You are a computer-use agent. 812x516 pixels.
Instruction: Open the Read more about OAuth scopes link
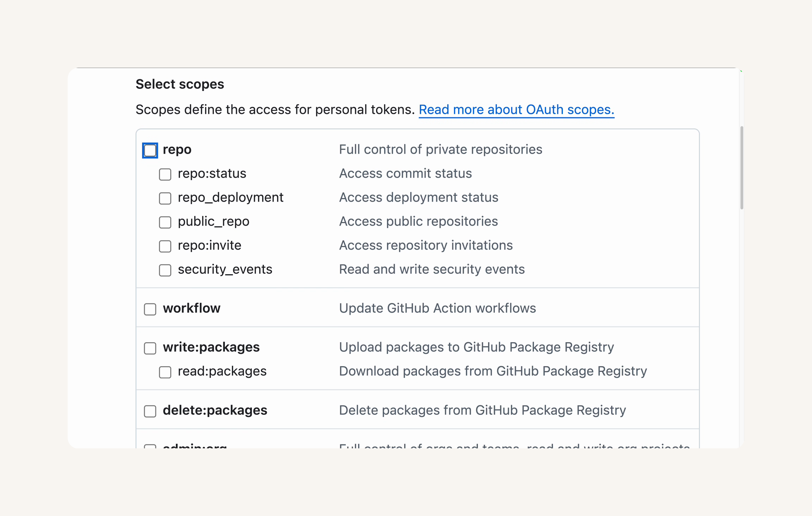pos(516,110)
